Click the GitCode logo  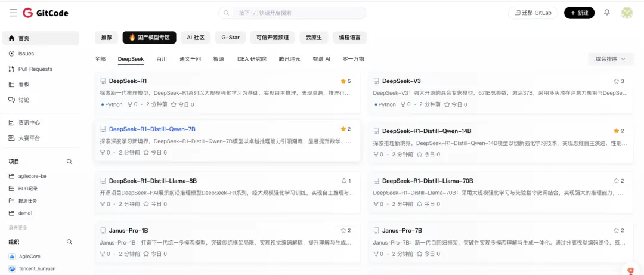[x=45, y=13]
